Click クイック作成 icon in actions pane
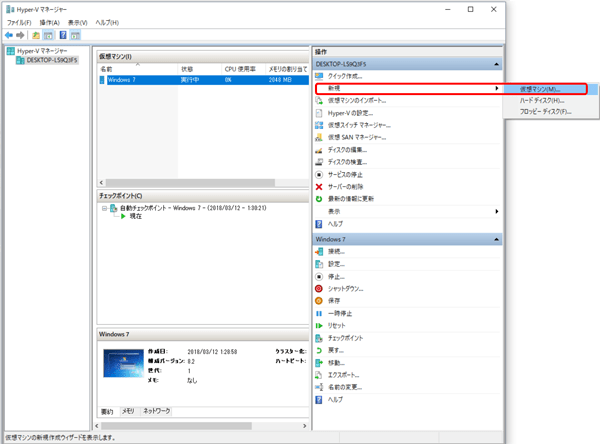Viewport: 600px width, 444px height. point(319,76)
